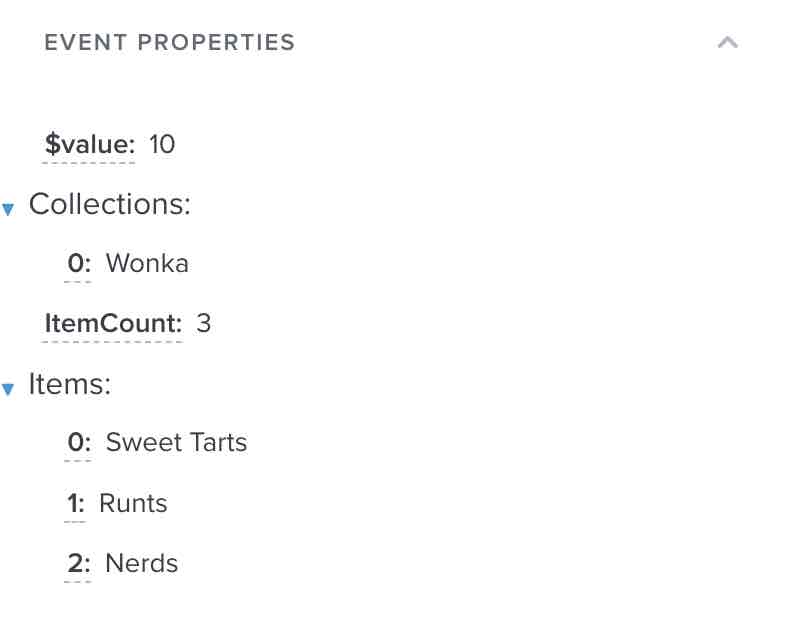The image size is (790, 624).
Task: Click the Nerds item value
Action: coord(142,564)
